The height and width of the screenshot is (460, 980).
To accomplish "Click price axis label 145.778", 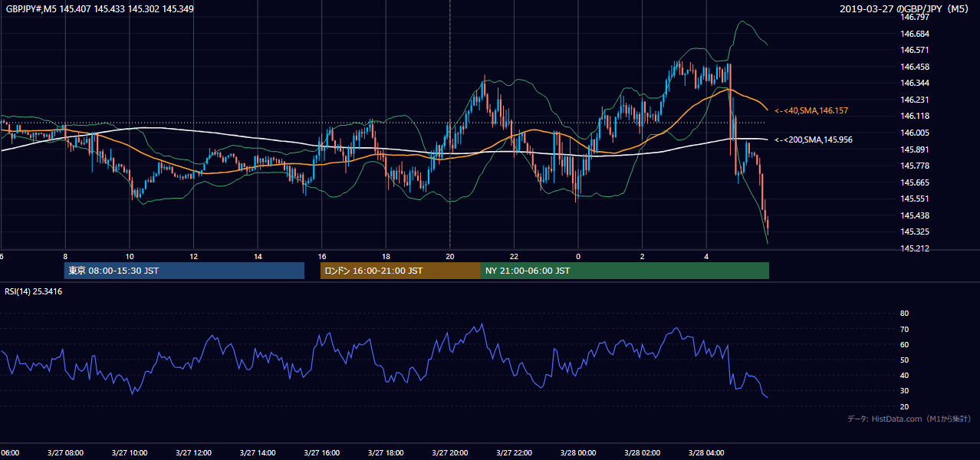I will [x=915, y=166].
